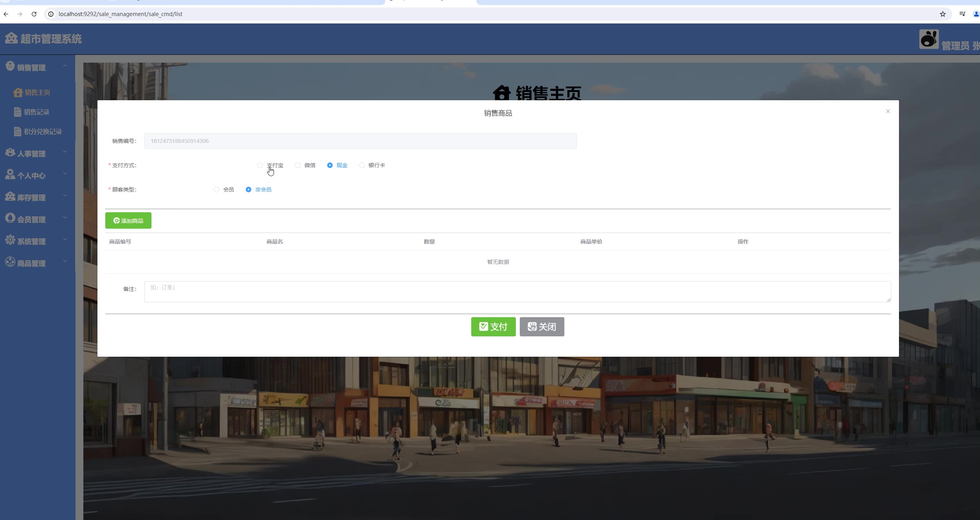Click the green 添加商品 button
Screen dimensions: 980x520
128,221
